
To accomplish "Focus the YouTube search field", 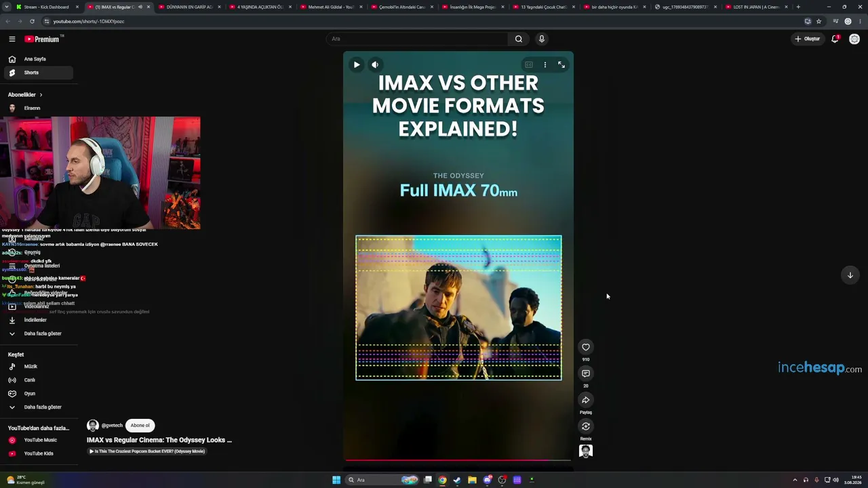I will pos(417,39).
